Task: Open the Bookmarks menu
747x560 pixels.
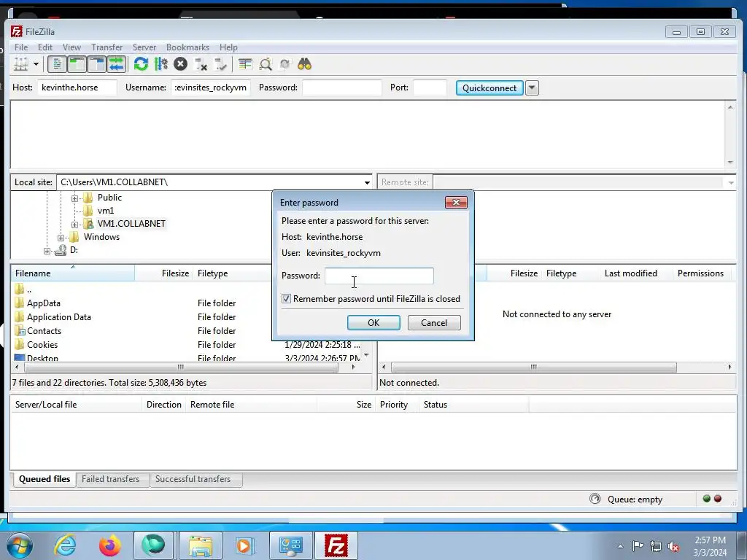Action: [x=187, y=47]
